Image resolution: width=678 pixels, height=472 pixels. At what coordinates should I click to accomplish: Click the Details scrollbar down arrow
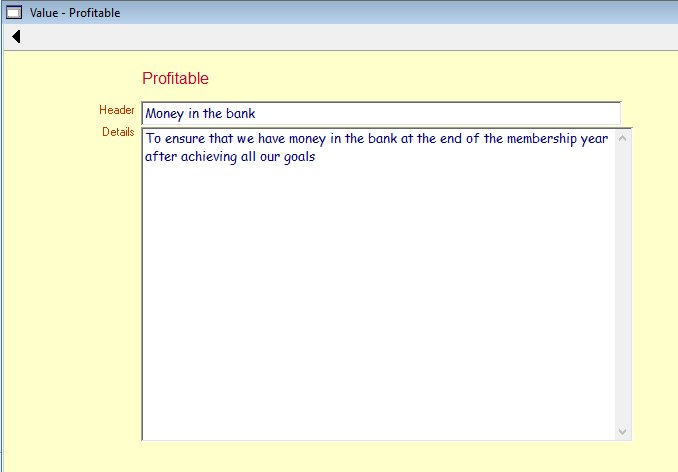623,431
